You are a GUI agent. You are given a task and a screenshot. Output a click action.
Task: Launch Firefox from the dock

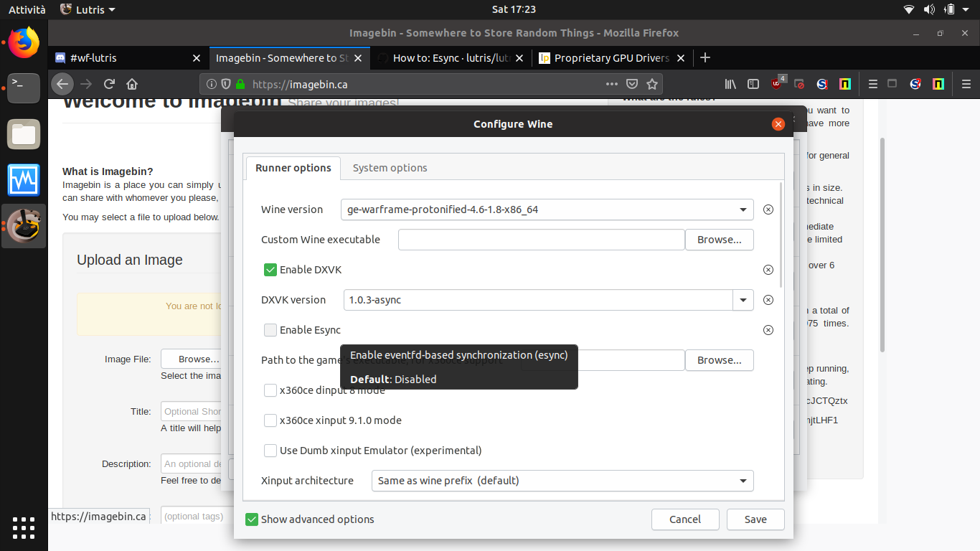pyautogui.click(x=24, y=42)
